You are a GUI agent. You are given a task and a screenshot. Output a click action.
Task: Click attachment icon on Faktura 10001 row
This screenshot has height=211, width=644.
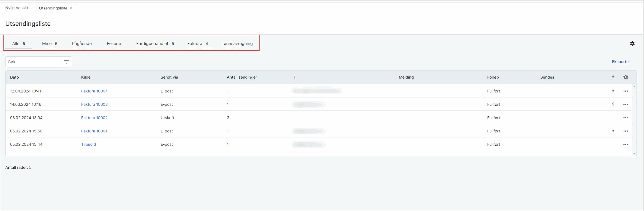(613, 131)
